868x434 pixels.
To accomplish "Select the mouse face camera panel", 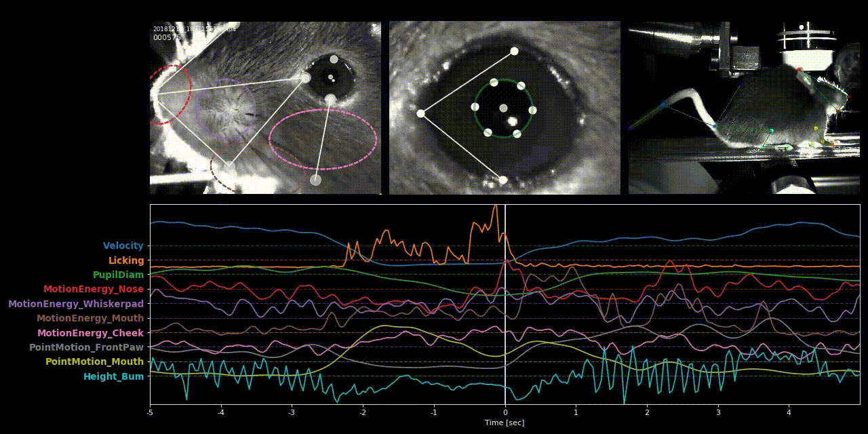I will pyautogui.click(x=265, y=108).
